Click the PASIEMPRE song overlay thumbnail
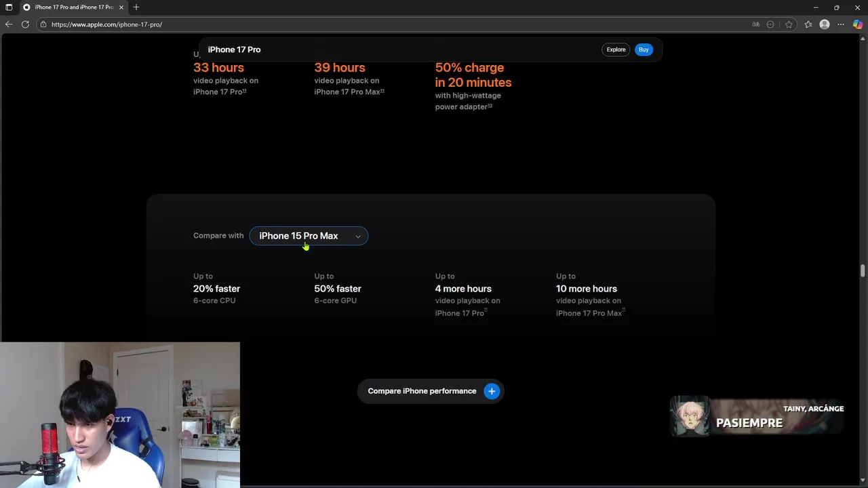868x488 pixels. tap(690, 416)
